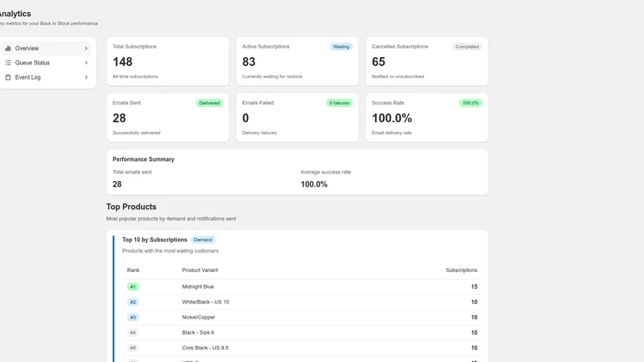Screen dimensions: 644x362
Task: Select the Total Subscriptions value 148
Action: point(122,62)
